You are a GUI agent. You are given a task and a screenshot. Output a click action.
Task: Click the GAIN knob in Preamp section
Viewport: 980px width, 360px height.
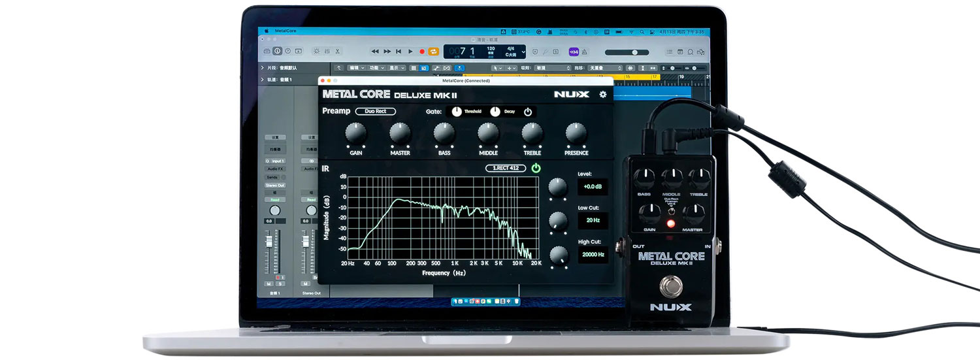pyautogui.click(x=356, y=133)
